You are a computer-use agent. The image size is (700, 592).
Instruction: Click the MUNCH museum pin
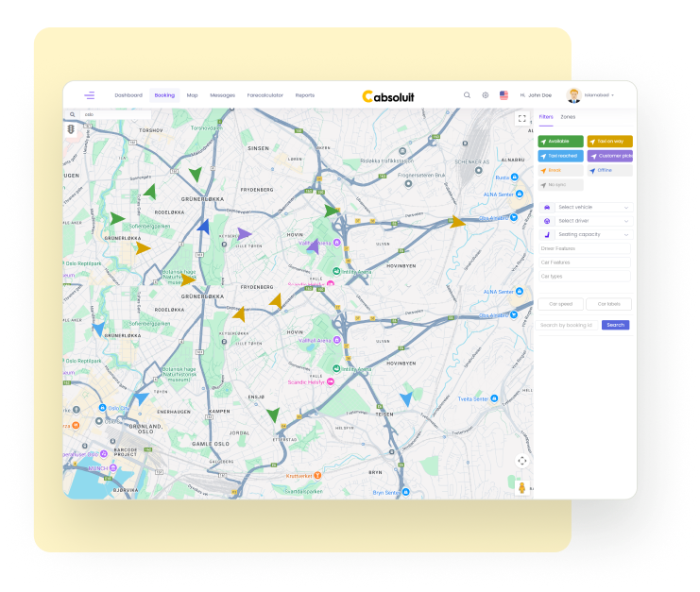coord(113,468)
